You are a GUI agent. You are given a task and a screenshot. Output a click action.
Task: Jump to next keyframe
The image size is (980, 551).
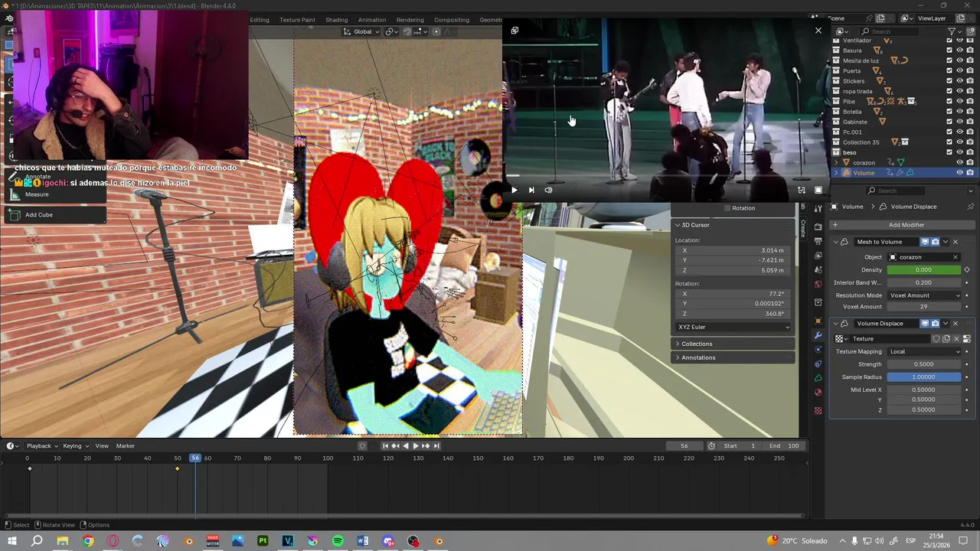[426, 446]
